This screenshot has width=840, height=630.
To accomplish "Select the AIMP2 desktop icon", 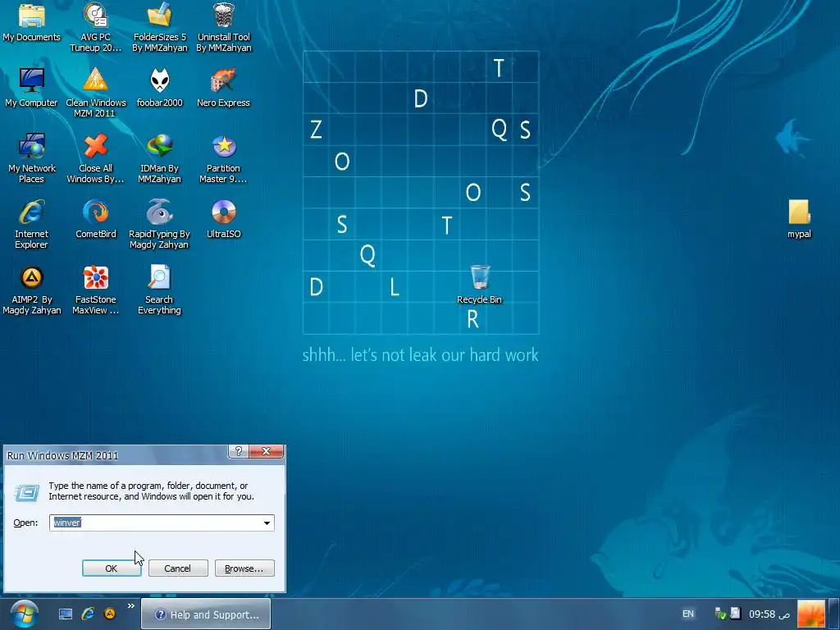I will (32, 290).
